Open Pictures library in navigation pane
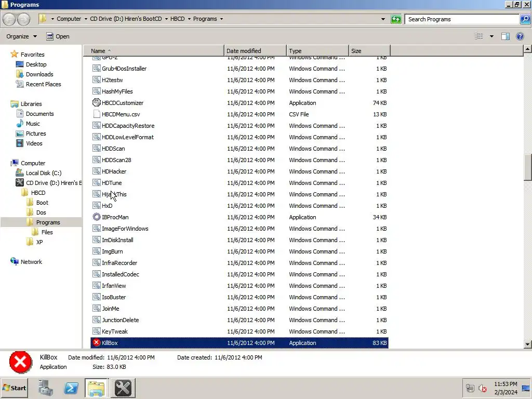This screenshot has width=532, height=399. tap(36, 134)
